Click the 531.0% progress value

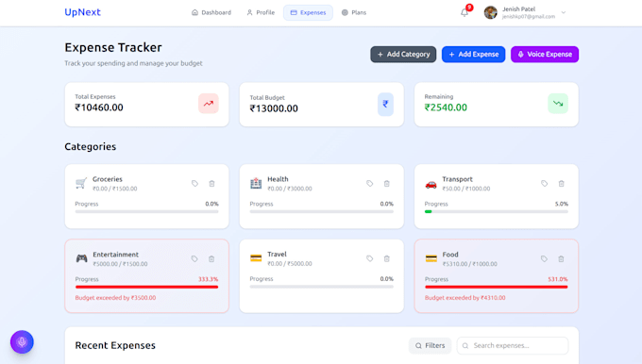[x=558, y=279]
